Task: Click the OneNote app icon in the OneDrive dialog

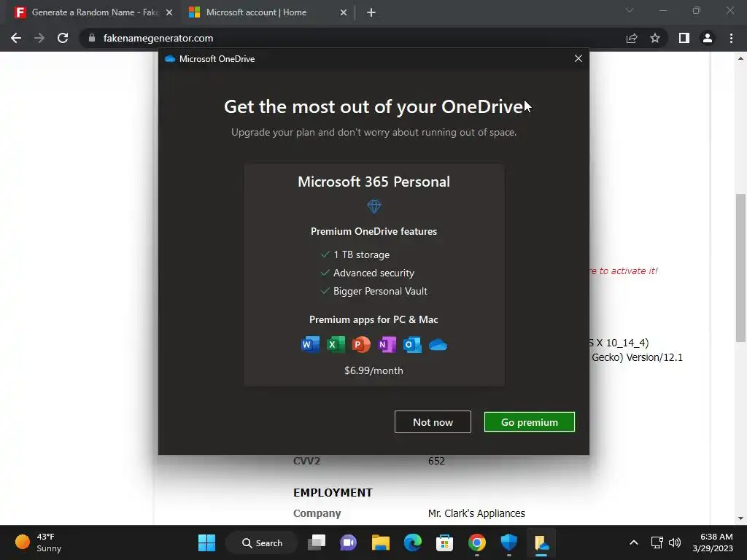Action: [x=387, y=344]
